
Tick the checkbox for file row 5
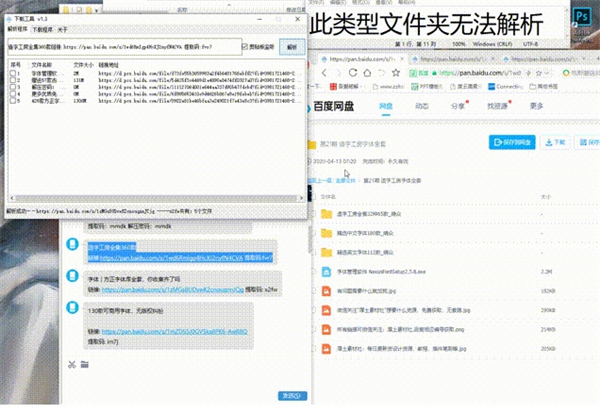click(x=13, y=101)
